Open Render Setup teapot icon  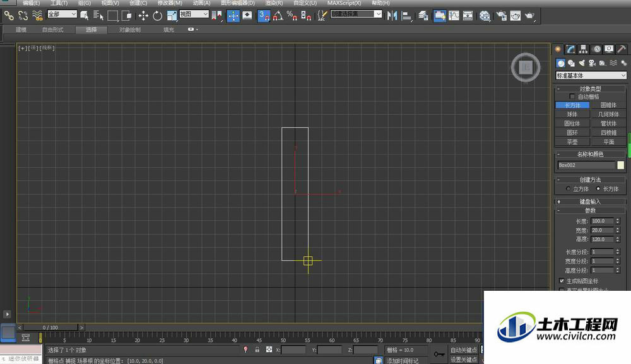[x=502, y=16]
